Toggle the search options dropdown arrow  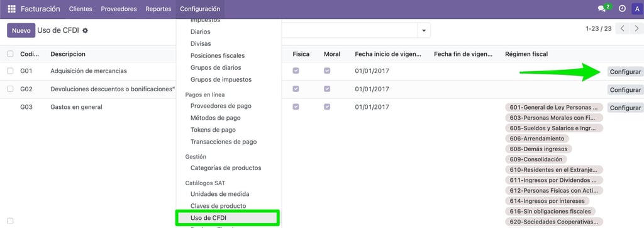[x=423, y=30]
